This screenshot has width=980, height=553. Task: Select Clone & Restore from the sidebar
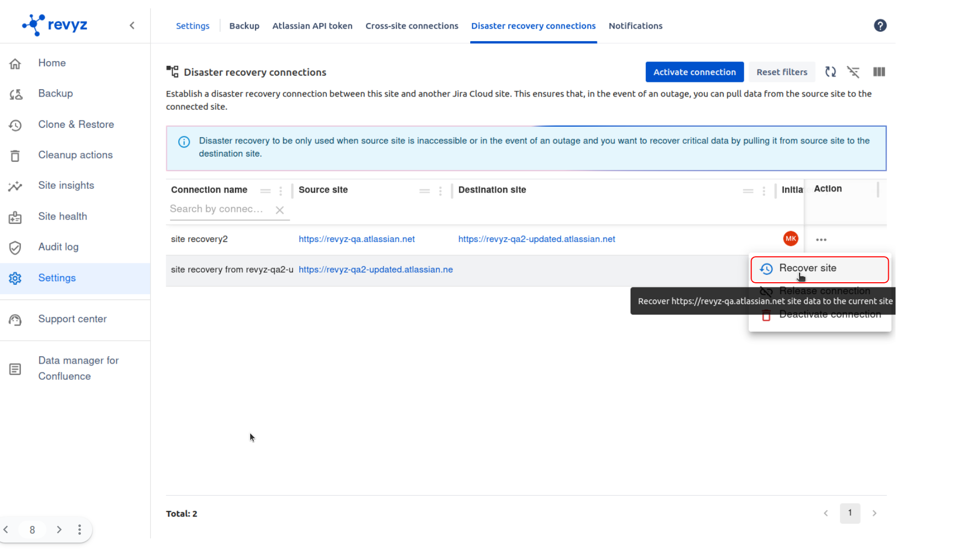76,124
